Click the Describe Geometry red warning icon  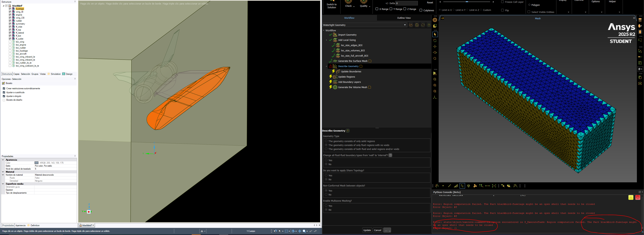[330, 66]
